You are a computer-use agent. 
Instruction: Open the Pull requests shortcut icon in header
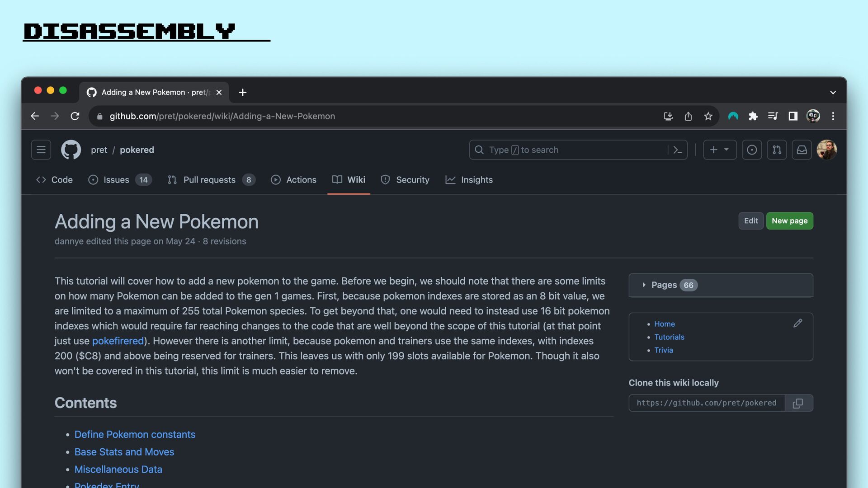(x=777, y=150)
